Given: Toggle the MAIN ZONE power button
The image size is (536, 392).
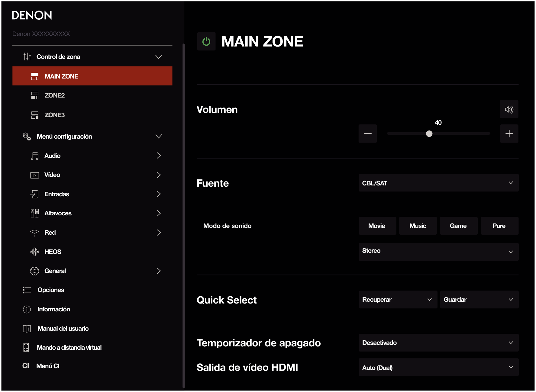Looking at the screenshot, I should pyautogui.click(x=206, y=41).
